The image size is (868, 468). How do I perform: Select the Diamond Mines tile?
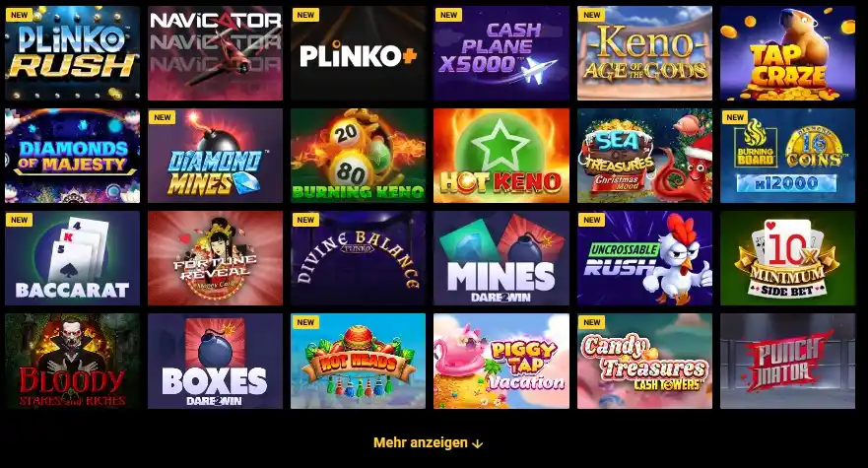216,156
